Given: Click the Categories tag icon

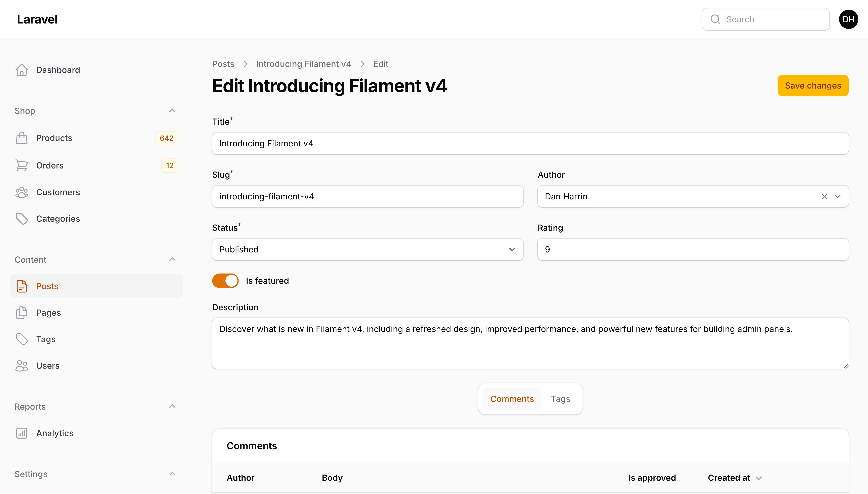Looking at the screenshot, I should point(22,219).
